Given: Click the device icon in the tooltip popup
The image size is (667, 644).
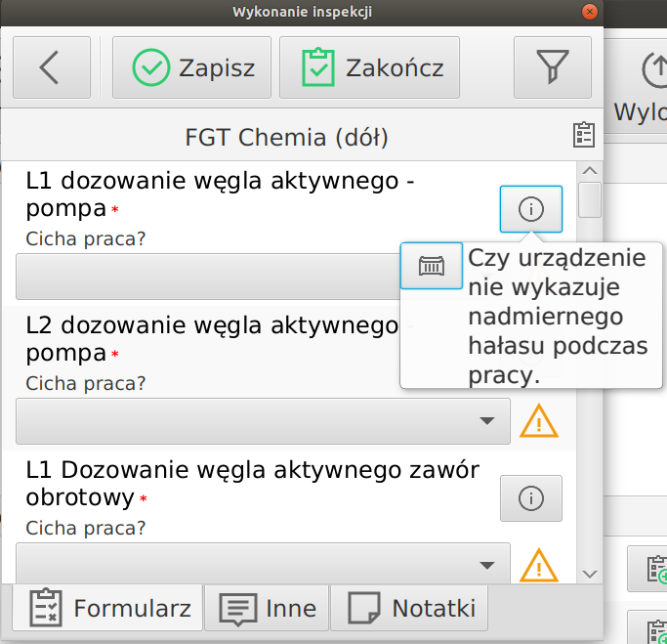Looking at the screenshot, I should [432, 266].
